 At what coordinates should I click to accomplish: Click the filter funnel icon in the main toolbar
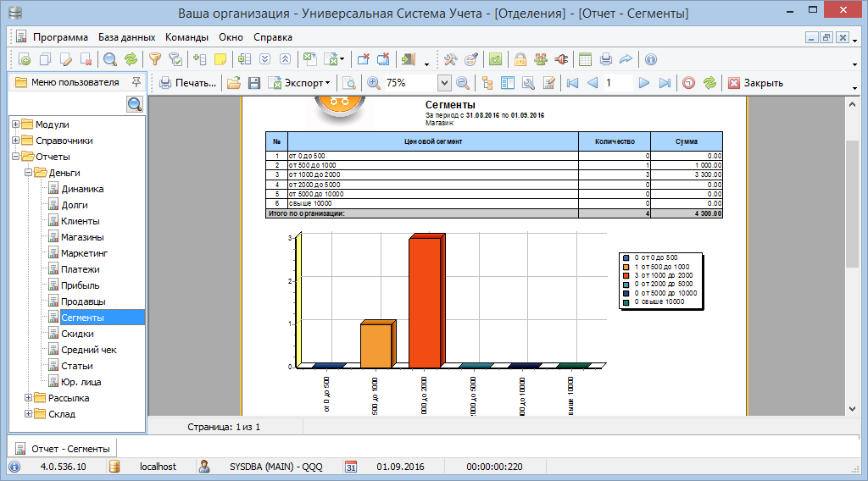pyautogui.click(x=154, y=59)
